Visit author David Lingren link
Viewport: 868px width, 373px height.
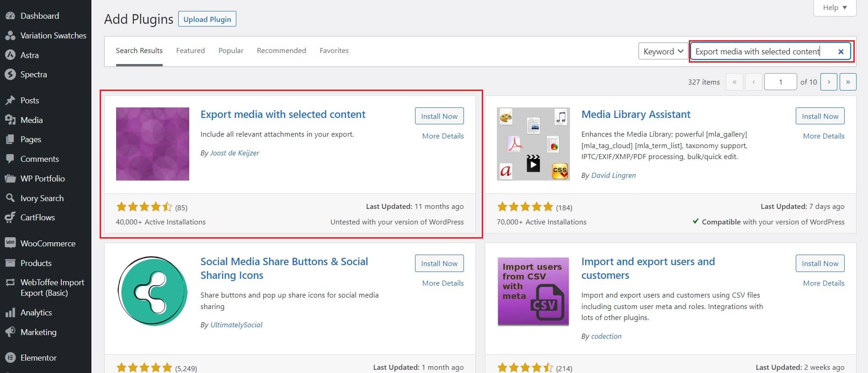613,175
